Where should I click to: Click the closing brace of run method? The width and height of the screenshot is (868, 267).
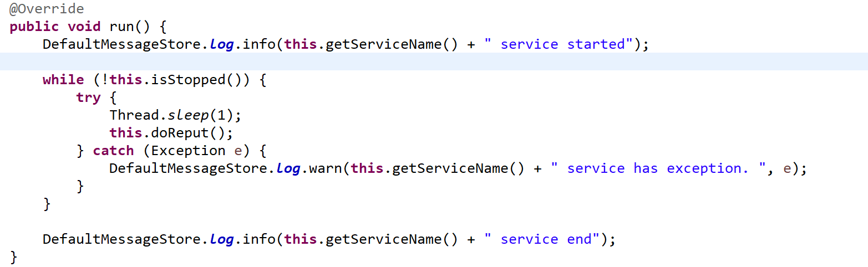tap(14, 257)
